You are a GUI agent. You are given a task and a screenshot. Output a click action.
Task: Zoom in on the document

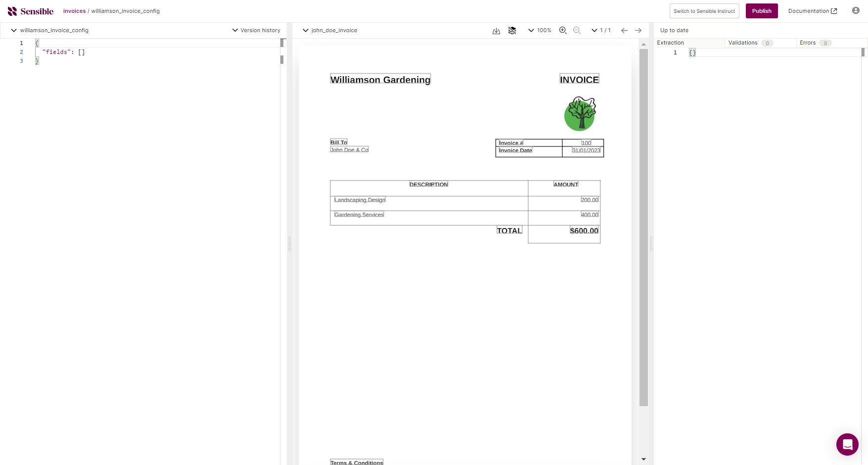pos(563,30)
